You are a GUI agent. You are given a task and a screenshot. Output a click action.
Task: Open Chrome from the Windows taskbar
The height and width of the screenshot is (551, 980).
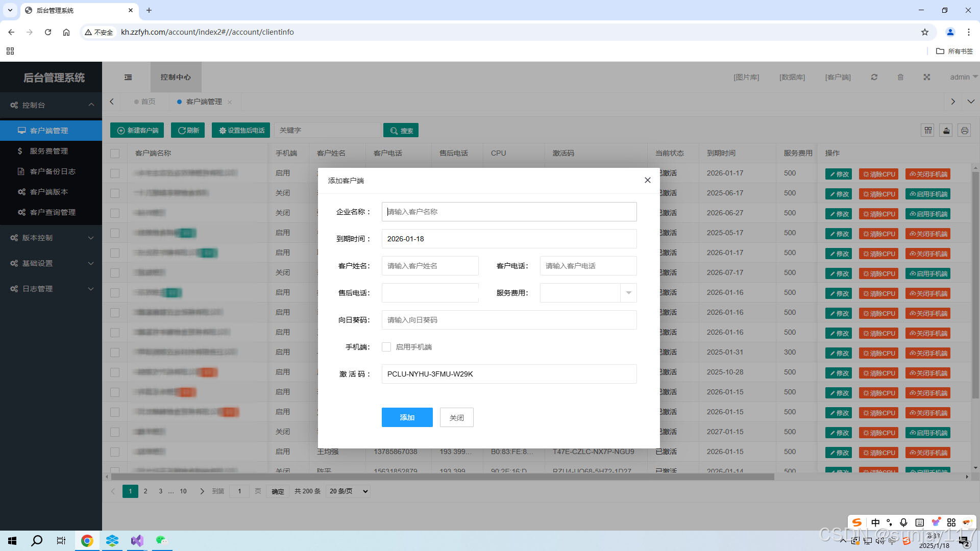tap(87, 541)
